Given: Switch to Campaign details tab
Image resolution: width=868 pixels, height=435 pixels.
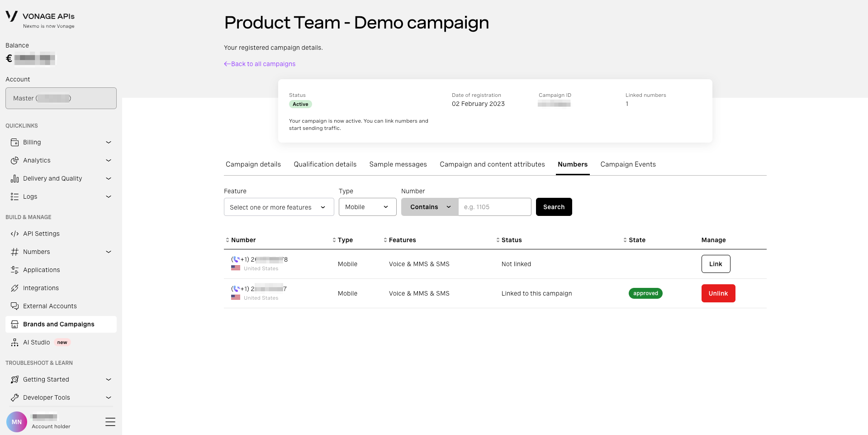Looking at the screenshot, I should 253,164.
